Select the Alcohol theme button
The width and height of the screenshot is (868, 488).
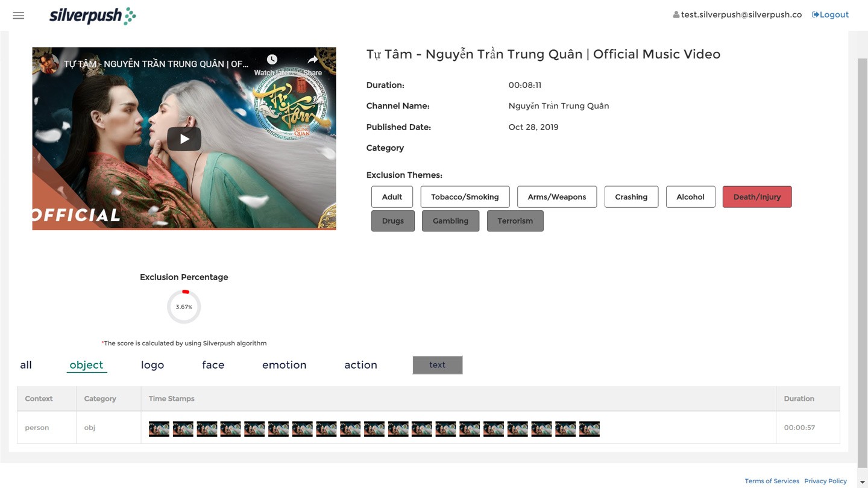pos(690,197)
